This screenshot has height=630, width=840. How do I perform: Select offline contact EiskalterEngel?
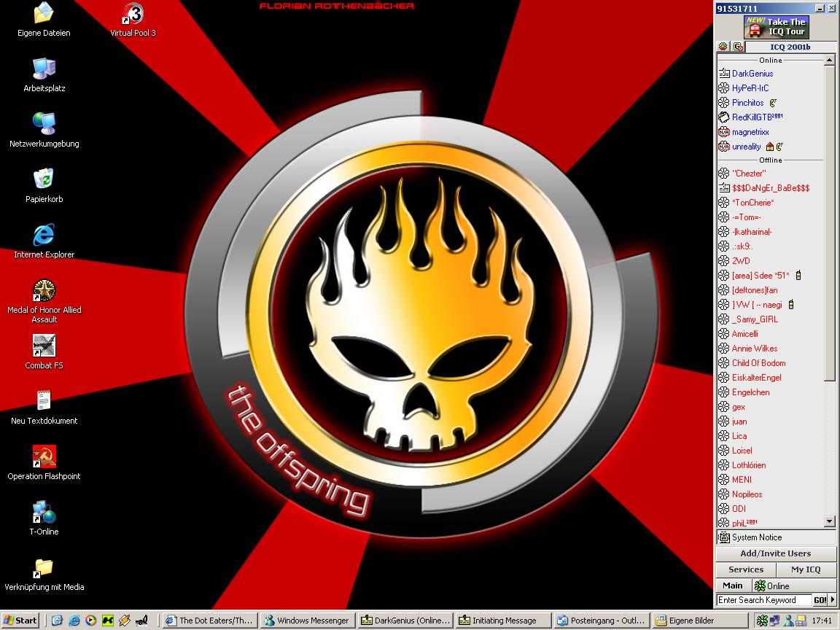click(756, 378)
